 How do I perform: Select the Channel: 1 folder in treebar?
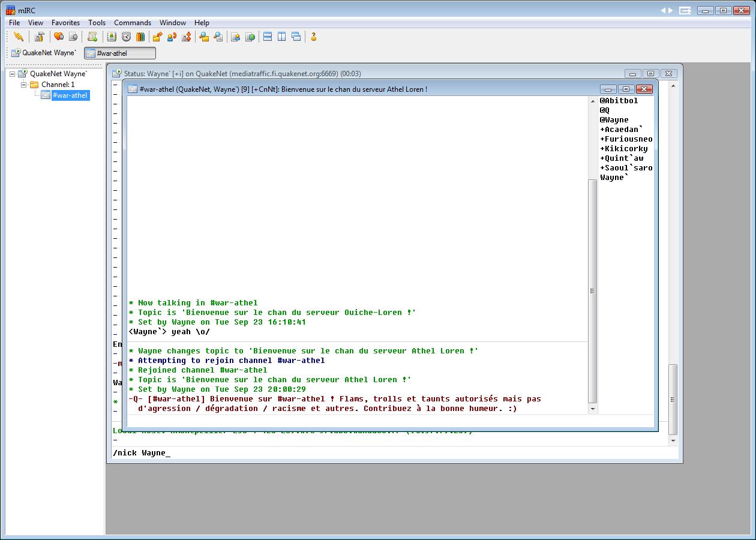pyautogui.click(x=58, y=85)
